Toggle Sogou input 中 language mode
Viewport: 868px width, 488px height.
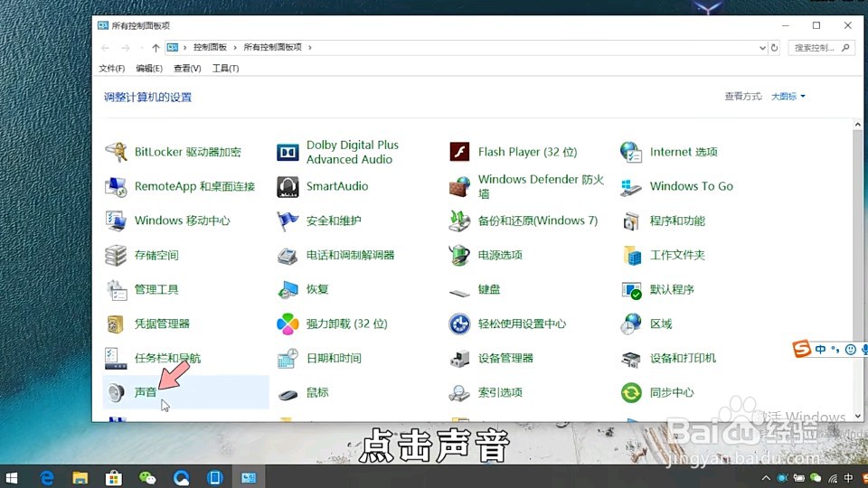coord(821,349)
